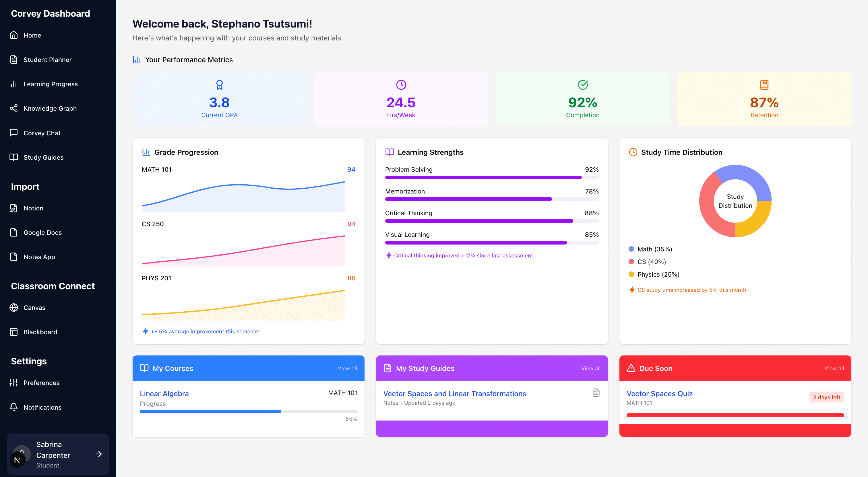Viewport: 868px width, 477px height.
Task: View all My Courses
Action: tap(347, 368)
